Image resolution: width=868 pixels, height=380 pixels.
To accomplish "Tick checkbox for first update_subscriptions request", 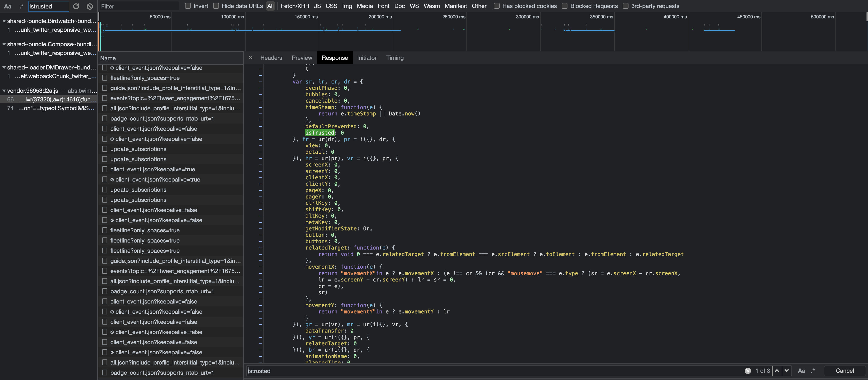I will click(x=104, y=149).
